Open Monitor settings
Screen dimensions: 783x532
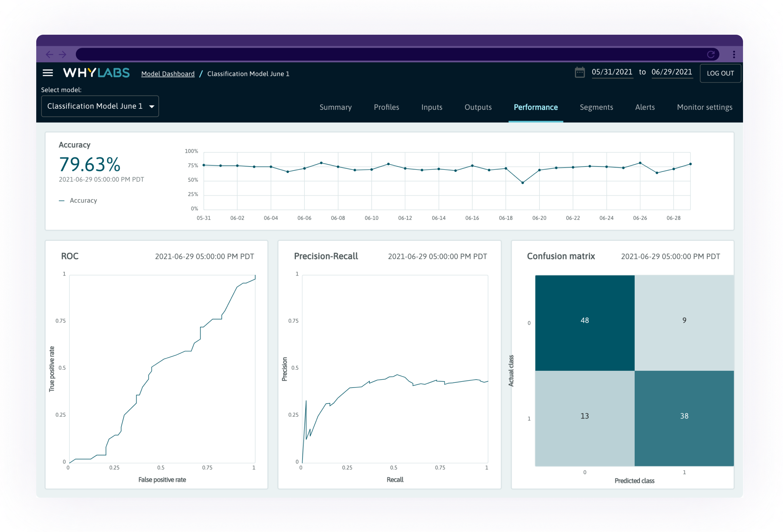(x=705, y=107)
